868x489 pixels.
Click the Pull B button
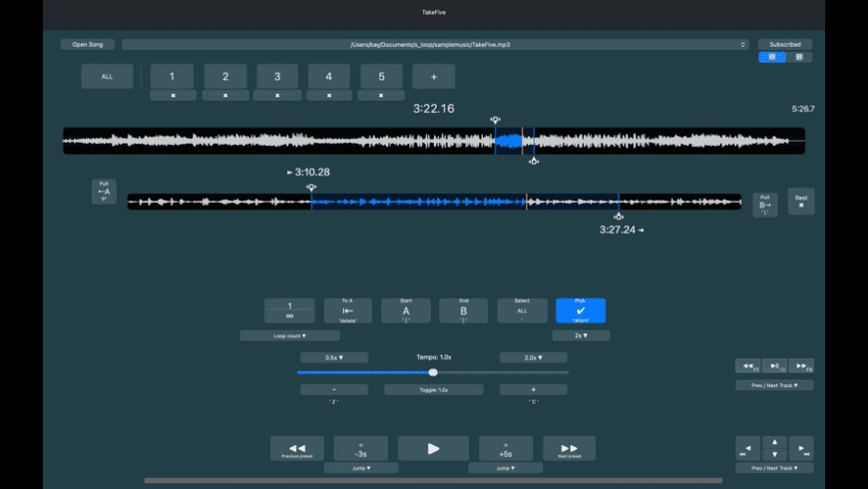coord(765,205)
